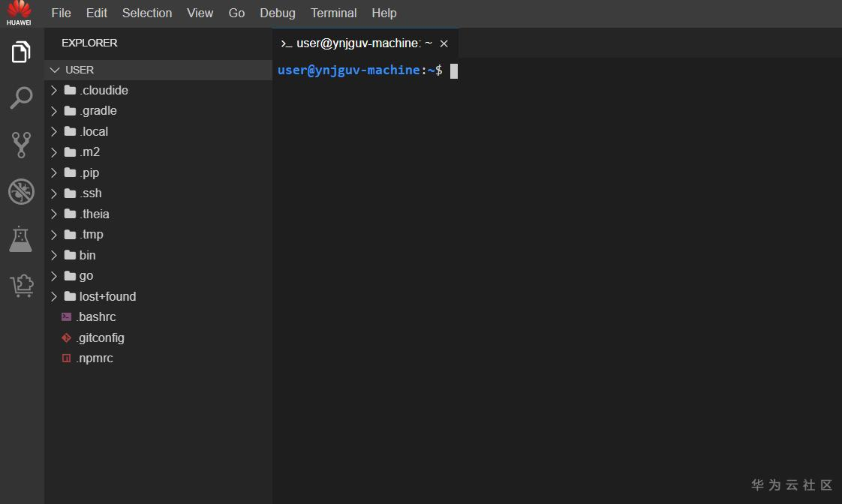Open the Test flask icon
Image resolution: width=842 pixels, height=504 pixels.
[x=21, y=238]
